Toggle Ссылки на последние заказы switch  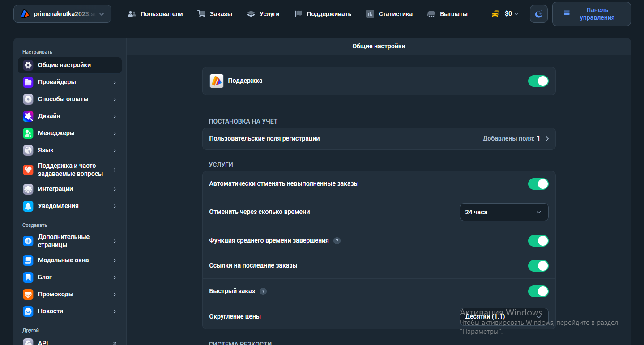[x=538, y=266]
